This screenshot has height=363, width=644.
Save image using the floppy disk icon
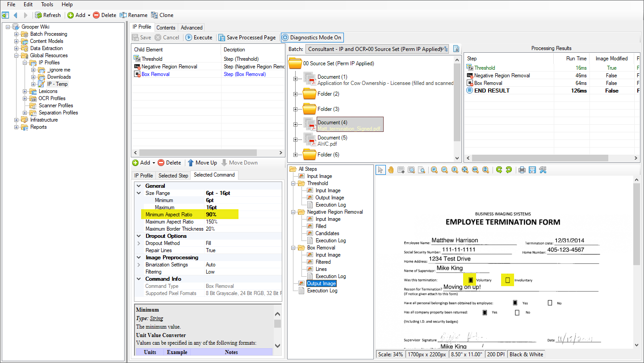(532, 170)
